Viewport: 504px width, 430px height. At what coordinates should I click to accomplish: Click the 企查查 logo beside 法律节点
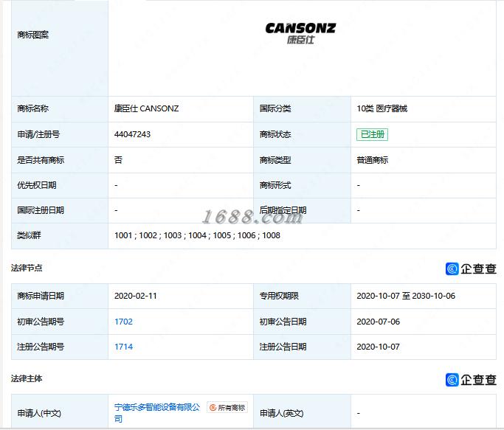[x=471, y=268]
